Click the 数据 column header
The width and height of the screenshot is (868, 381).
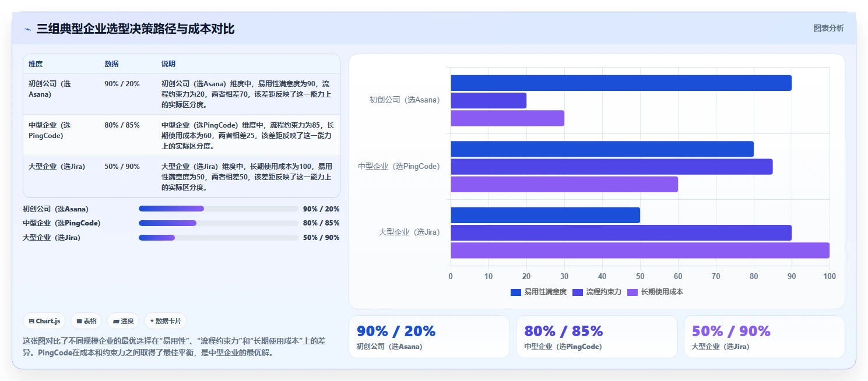click(x=111, y=64)
